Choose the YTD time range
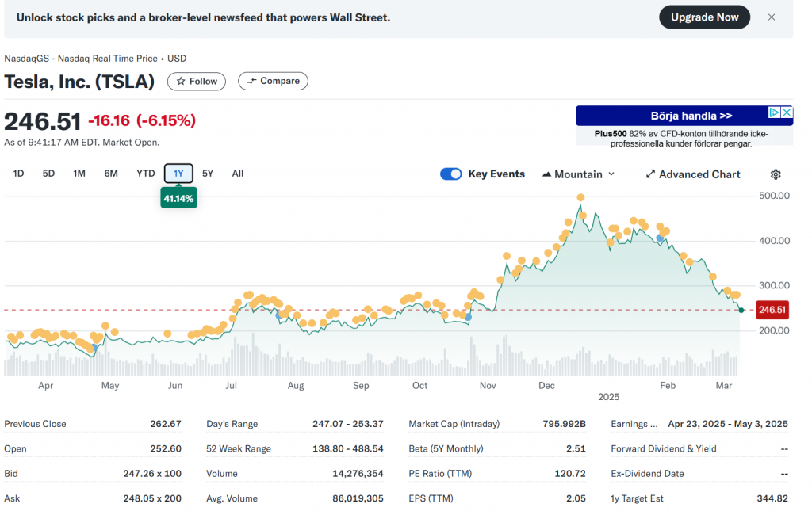 click(x=146, y=174)
